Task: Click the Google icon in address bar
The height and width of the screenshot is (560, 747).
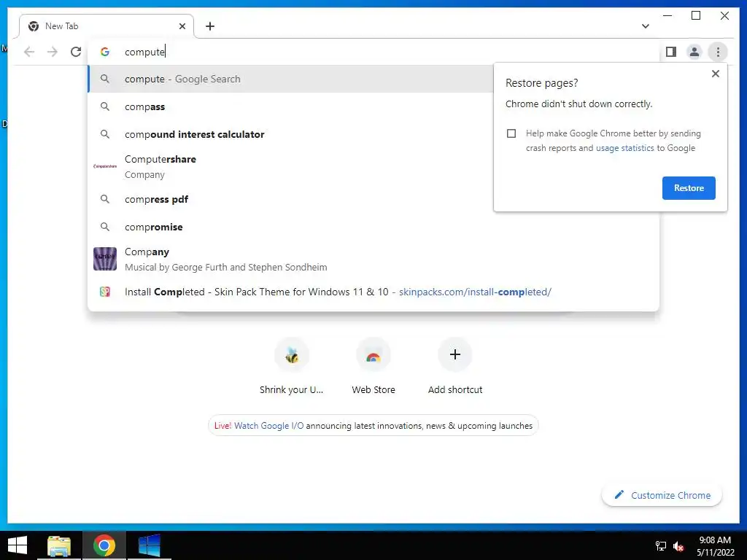Action: [x=105, y=52]
